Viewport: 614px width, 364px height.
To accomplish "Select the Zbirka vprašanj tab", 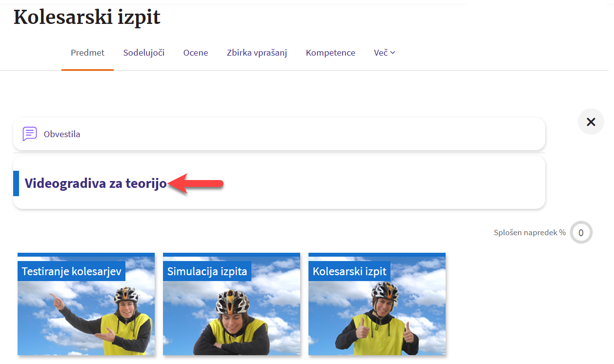I will (257, 53).
